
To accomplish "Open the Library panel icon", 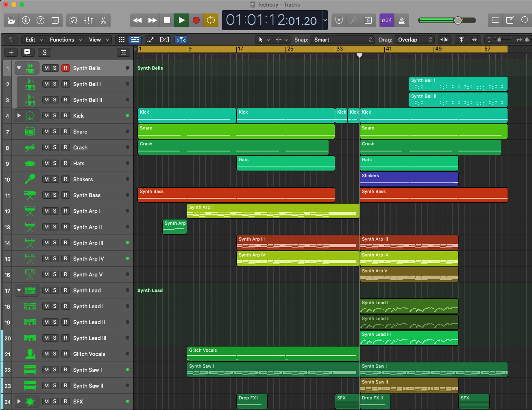I will coord(11,20).
